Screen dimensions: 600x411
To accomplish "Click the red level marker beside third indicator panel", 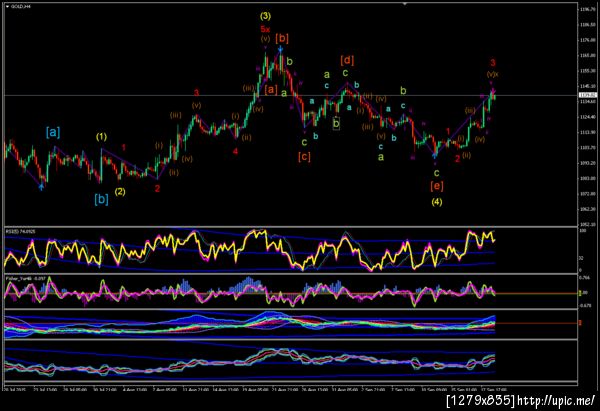I will pyautogui.click(x=579, y=323).
